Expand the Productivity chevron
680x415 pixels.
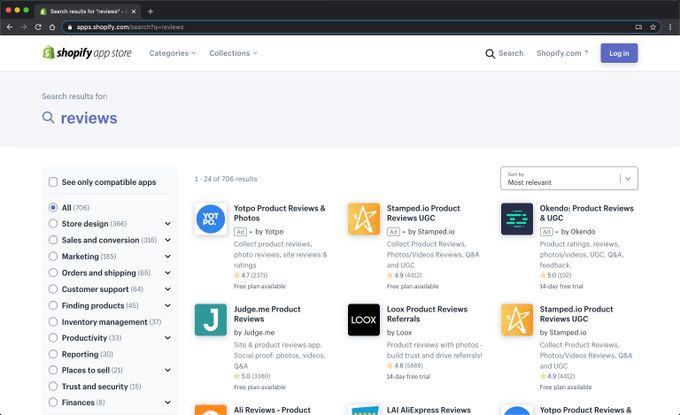[x=168, y=338]
